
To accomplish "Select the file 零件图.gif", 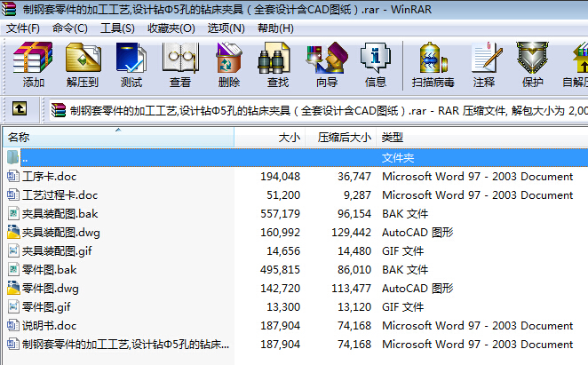I will [46, 307].
